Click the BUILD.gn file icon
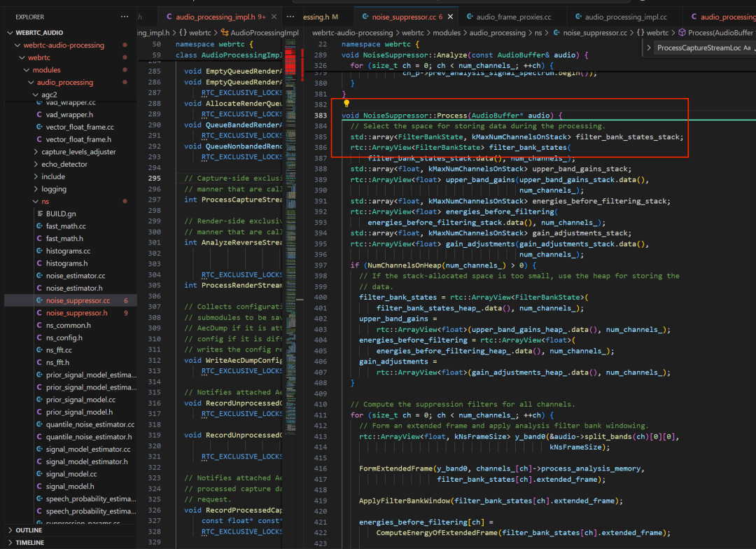 coord(40,214)
